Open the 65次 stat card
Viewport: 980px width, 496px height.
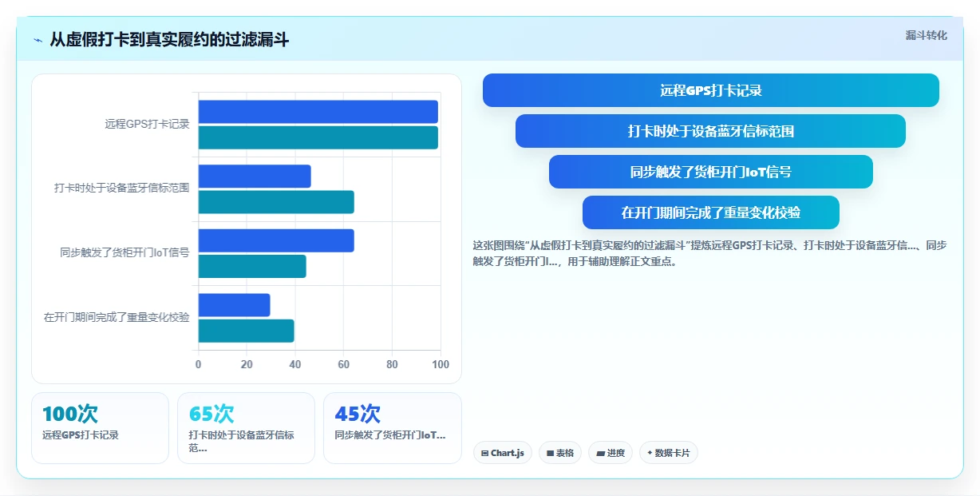(246, 428)
